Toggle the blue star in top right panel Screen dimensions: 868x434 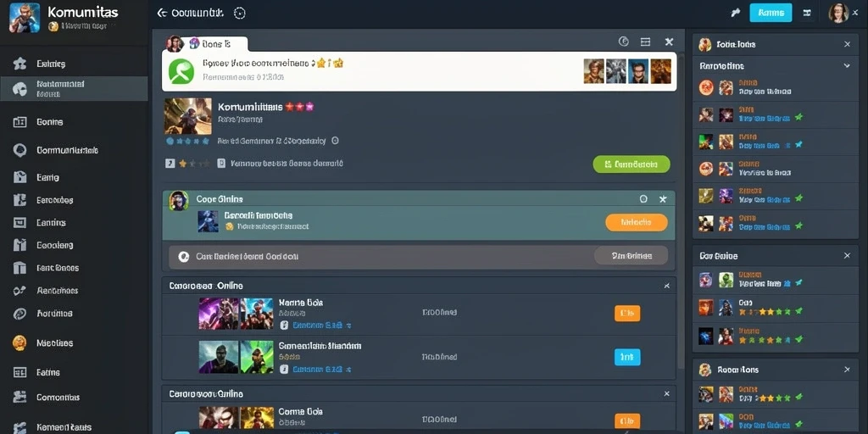[798, 144]
